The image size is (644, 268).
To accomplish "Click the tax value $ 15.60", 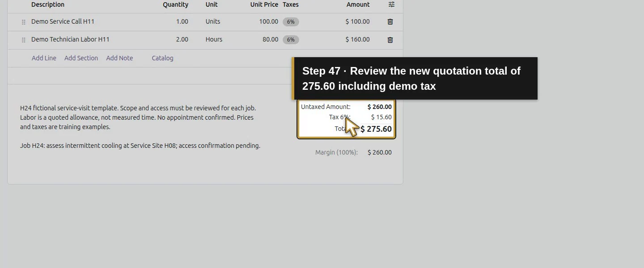I will (381, 117).
